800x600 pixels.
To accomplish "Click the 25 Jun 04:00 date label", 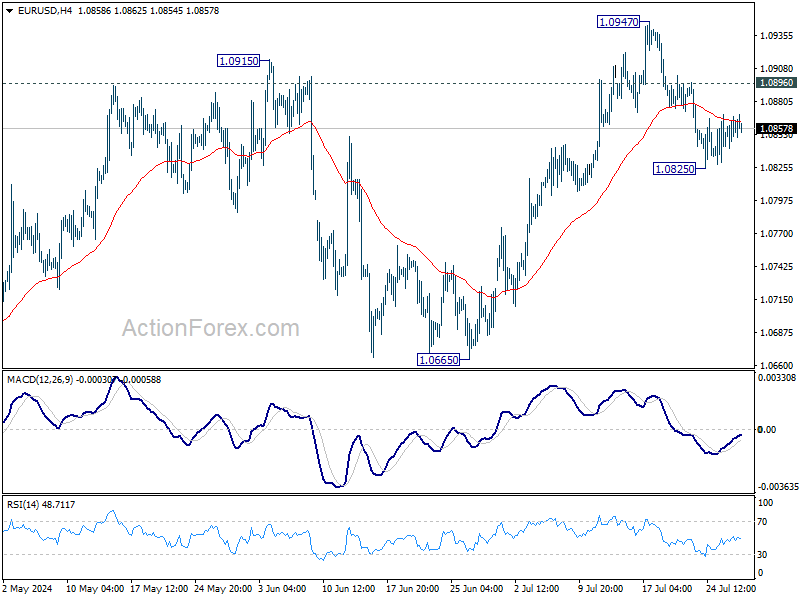I will click(477, 589).
